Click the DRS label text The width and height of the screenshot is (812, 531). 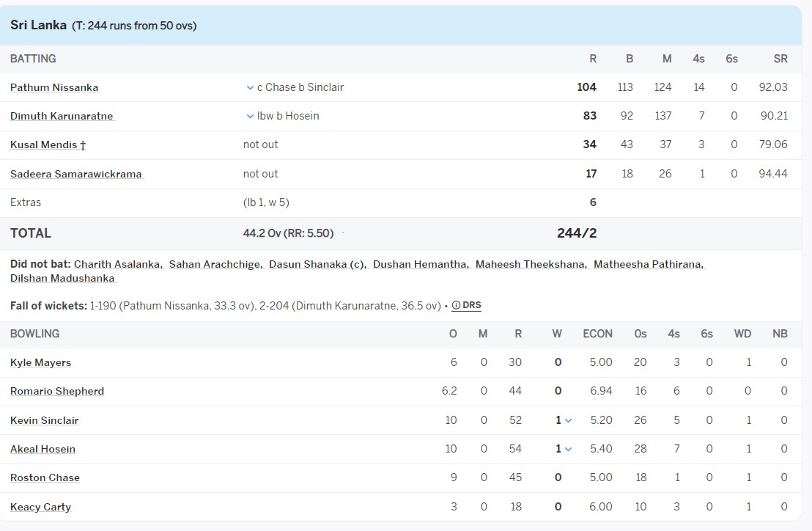coord(472,306)
